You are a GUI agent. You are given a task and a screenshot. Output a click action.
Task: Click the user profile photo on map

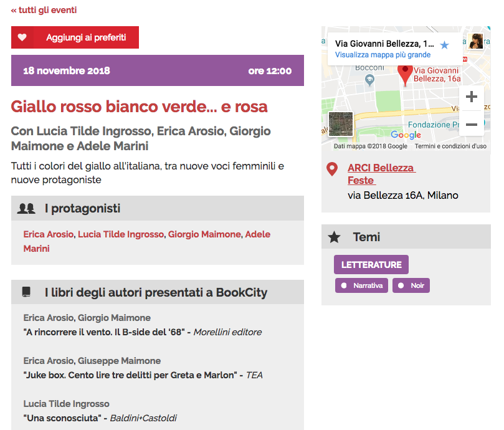tap(475, 41)
